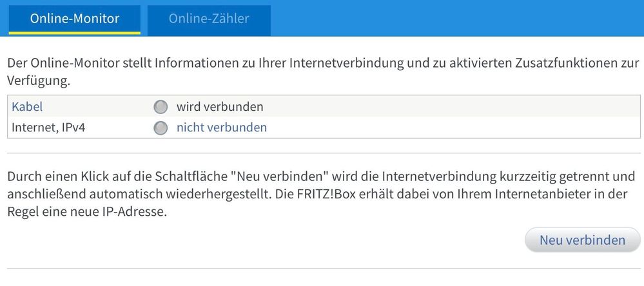Click the yellow underline below Online-Monitor
Screen dimensions: 644x286
(x=75, y=32)
